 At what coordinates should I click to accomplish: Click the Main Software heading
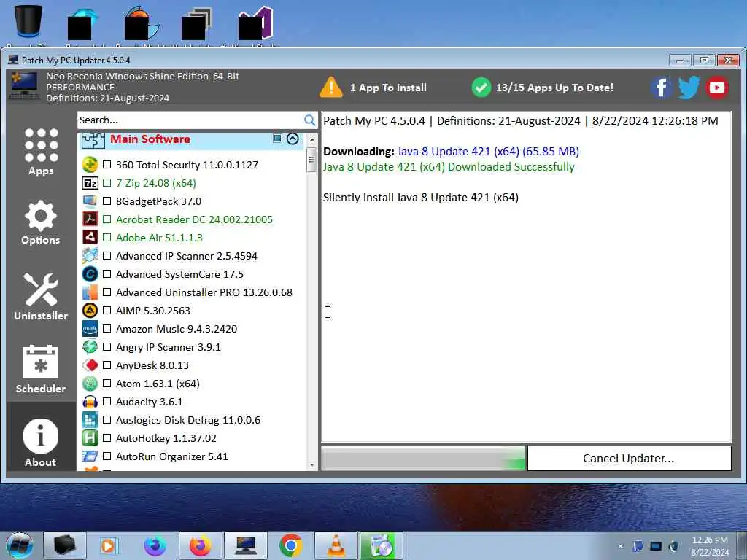150,139
